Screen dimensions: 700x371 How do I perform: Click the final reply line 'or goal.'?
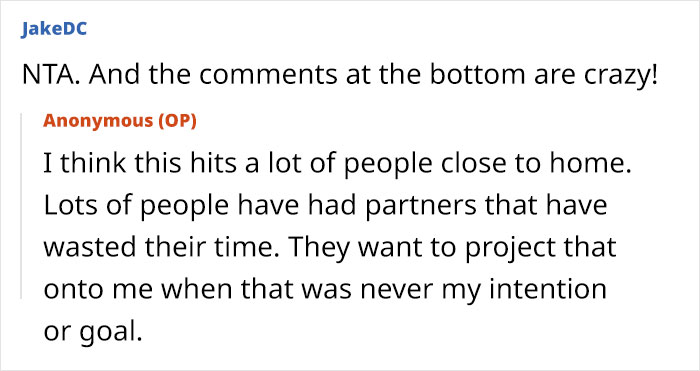click(93, 332)
